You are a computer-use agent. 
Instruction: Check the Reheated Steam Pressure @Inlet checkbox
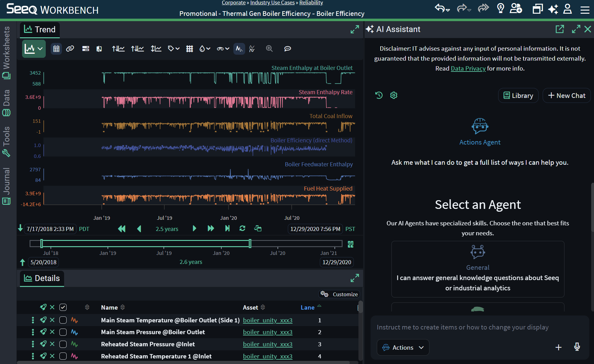[x=63, y=344]
